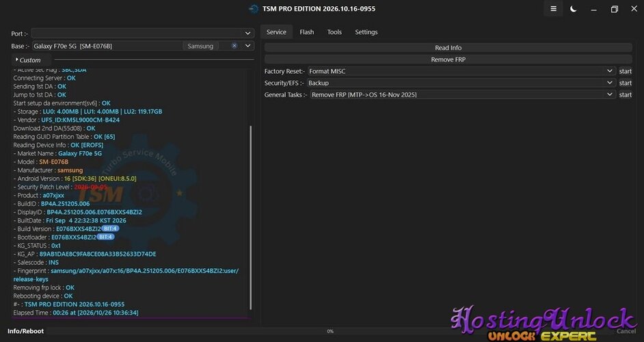The image size is (644, 342).
Task: Click the KG_STATUS value 0x1
Action: [56, 246]
